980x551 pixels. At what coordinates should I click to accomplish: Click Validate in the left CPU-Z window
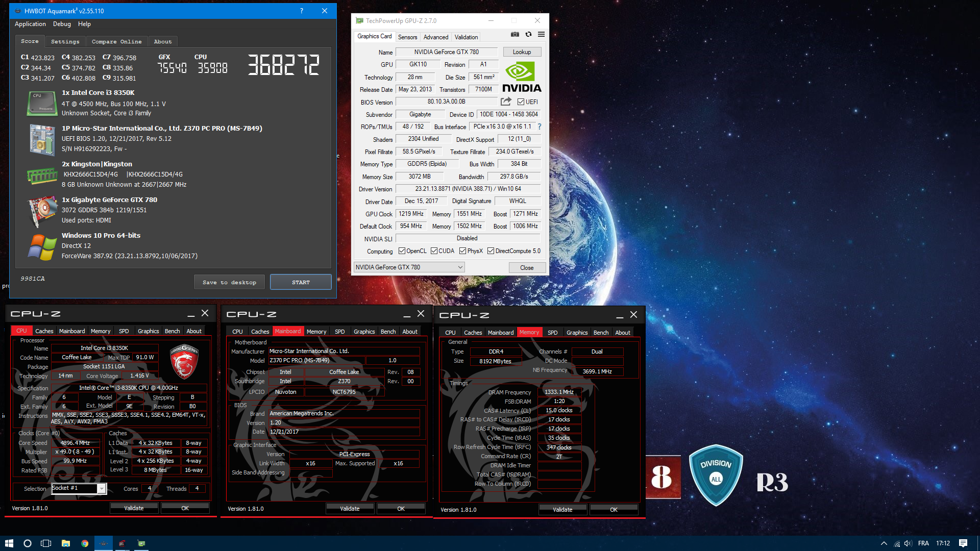coord(134,508)
